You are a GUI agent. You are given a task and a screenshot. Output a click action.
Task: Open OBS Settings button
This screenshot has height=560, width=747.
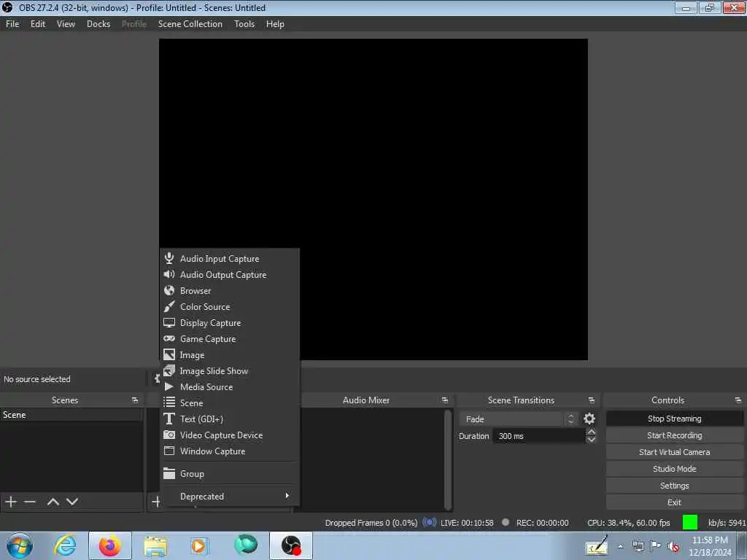point(674,485)
